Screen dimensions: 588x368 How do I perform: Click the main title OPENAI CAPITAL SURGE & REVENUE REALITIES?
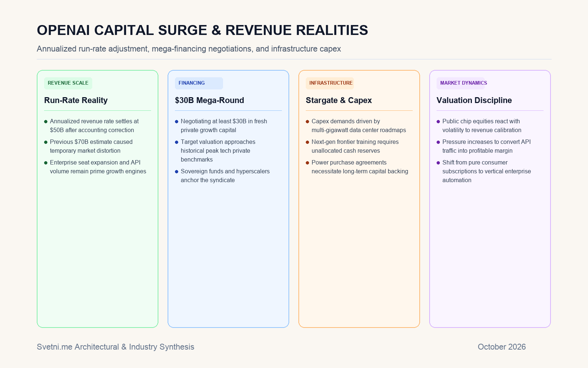point(202,30)
